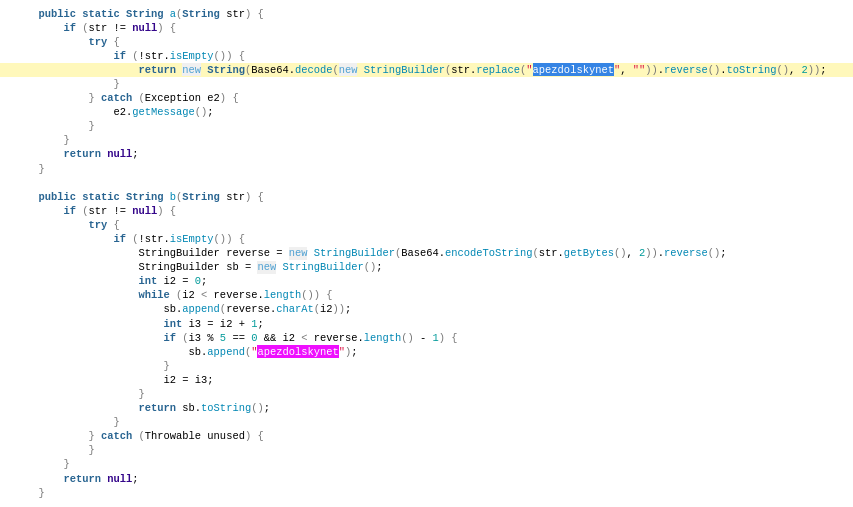This screenshot has height=507, width=853.
Task: Click the charAt method call
Action: tap(295, 309)
